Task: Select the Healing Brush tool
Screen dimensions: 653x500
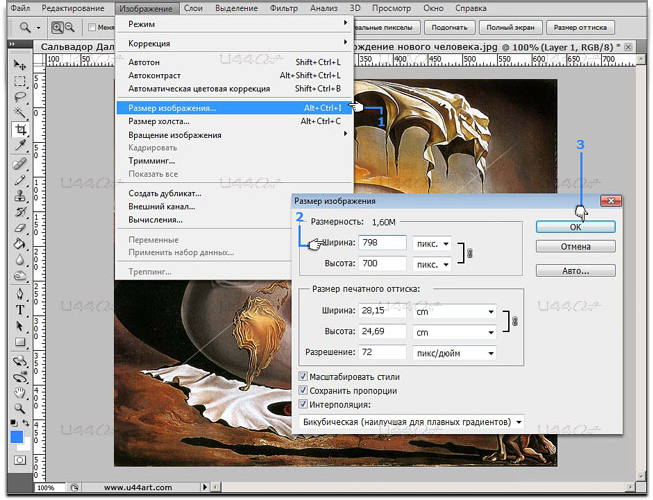Action: click(x=20, y=164)
